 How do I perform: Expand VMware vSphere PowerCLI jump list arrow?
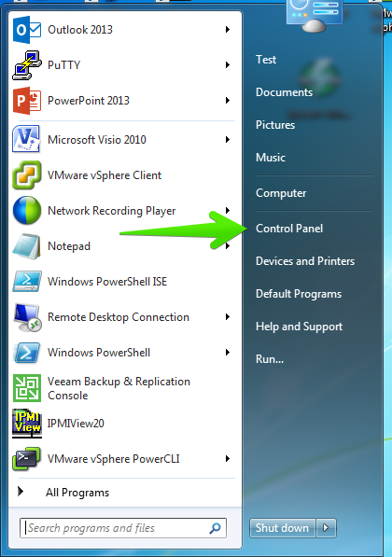228,459
